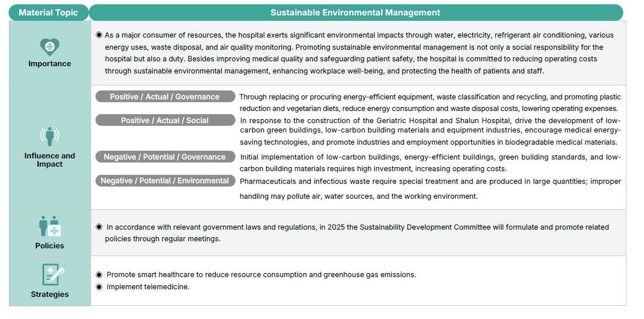Click the Policies row label

click(50, 246)
